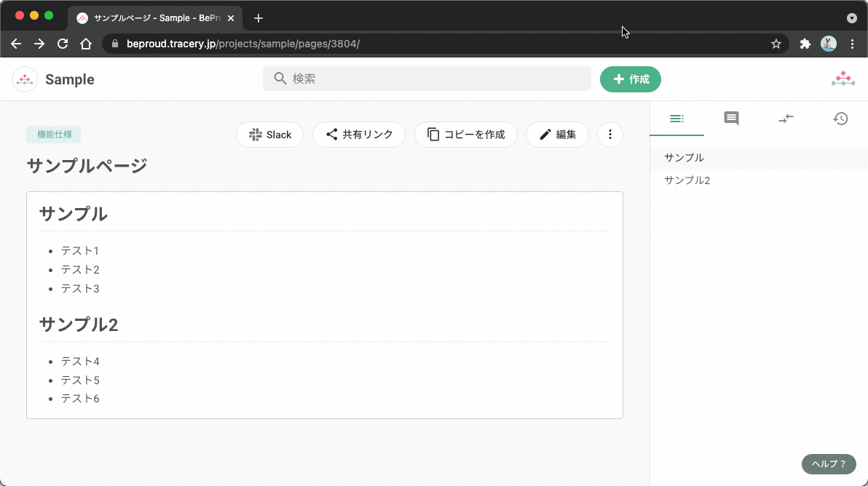Open the 共有リンク sharing option

tap(358, 134)
